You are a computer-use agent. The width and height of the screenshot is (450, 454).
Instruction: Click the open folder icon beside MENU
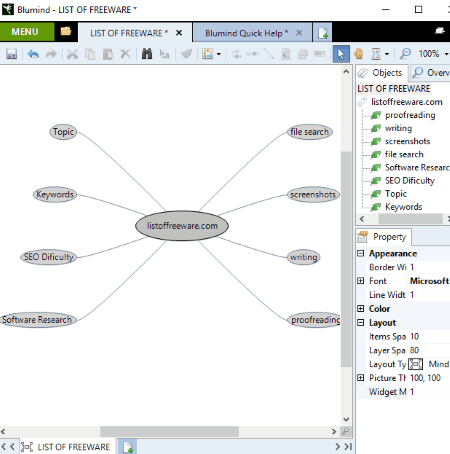pyautogui.click(x=66, y=31)
